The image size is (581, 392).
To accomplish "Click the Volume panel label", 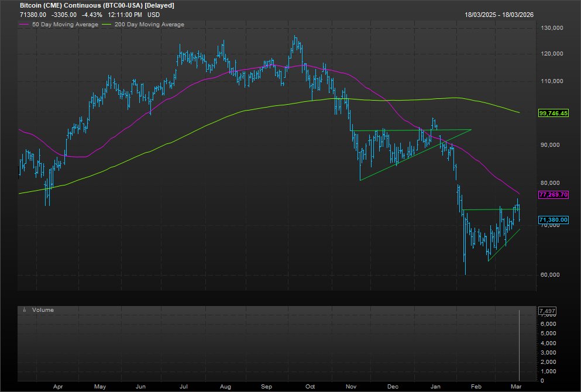I will [43, 310].
